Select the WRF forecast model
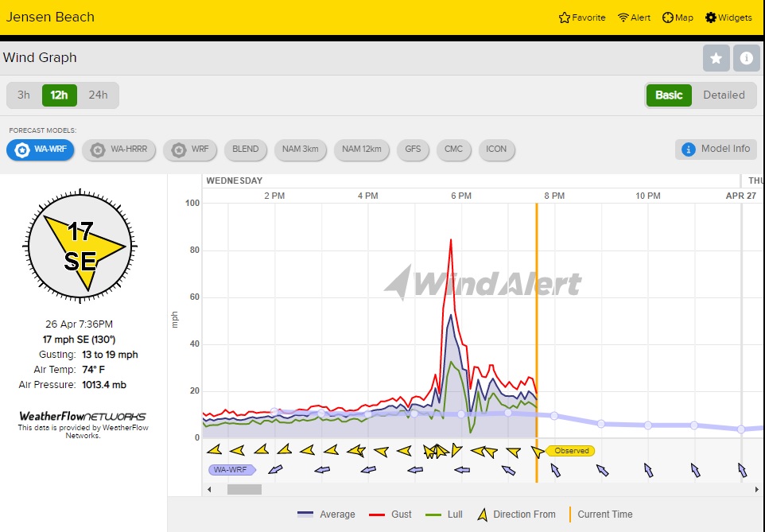Image resolution: width=765 pixels, height=532 pixels. [190, 149]
